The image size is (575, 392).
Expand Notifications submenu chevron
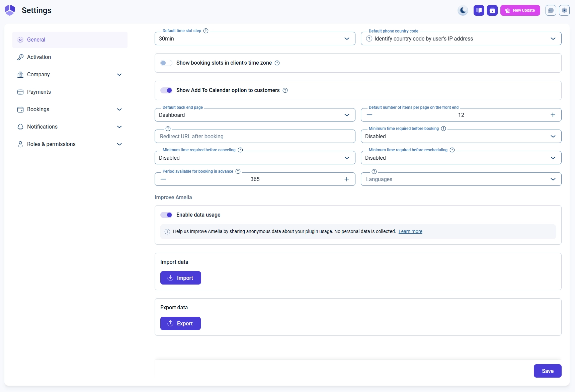(x=119, y=127)
